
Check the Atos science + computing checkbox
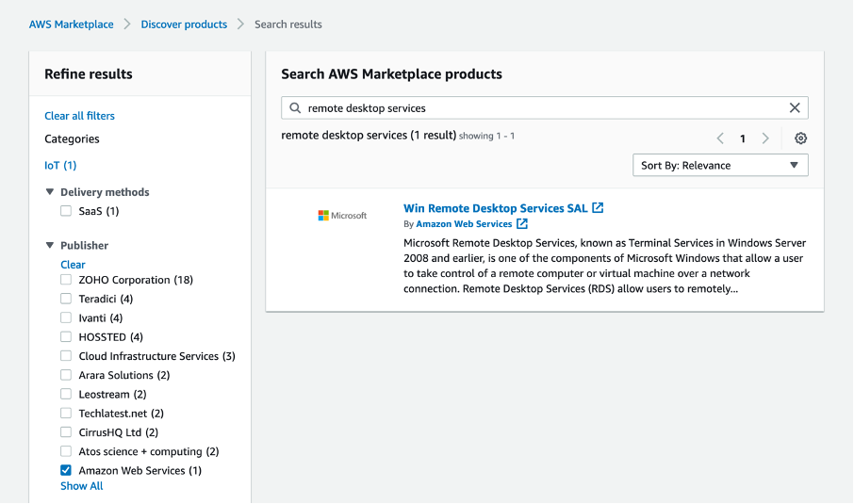pyautogui.click(x=66, y=451)
